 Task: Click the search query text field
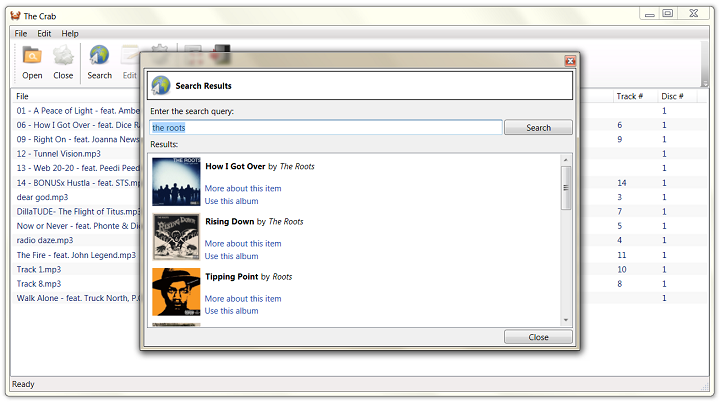pos(325,128)
